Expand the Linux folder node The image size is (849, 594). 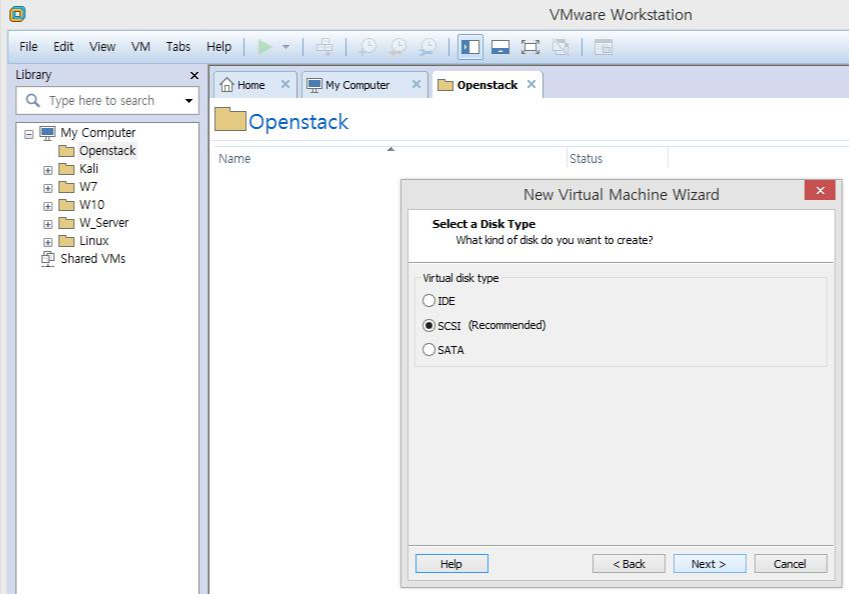pos(48,242)
